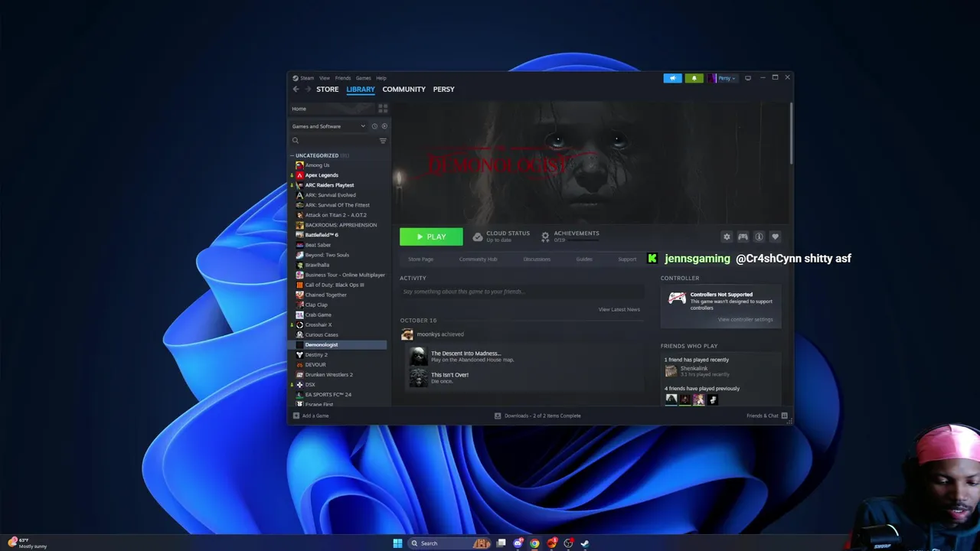Click the game page vertical scrollbar
Image resolution: width=980 pixels, height=551 pixels.
(790, 134)
